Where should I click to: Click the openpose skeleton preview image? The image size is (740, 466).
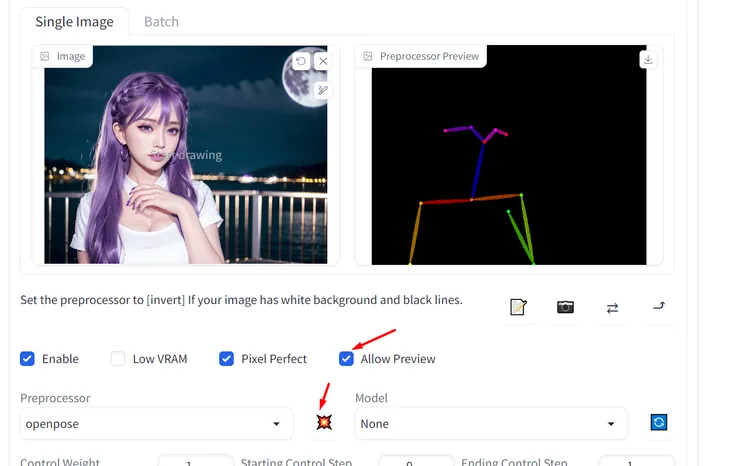click(509, 155)
